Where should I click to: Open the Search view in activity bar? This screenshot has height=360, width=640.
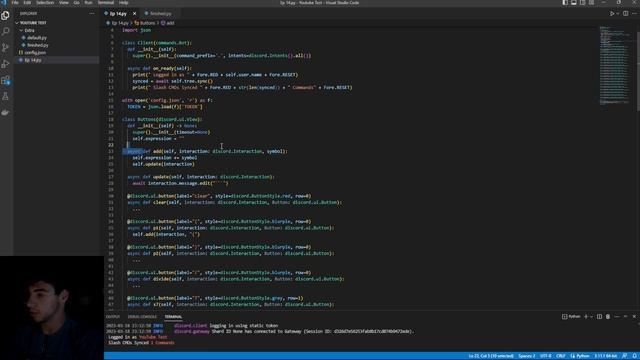tap(5, 31)
